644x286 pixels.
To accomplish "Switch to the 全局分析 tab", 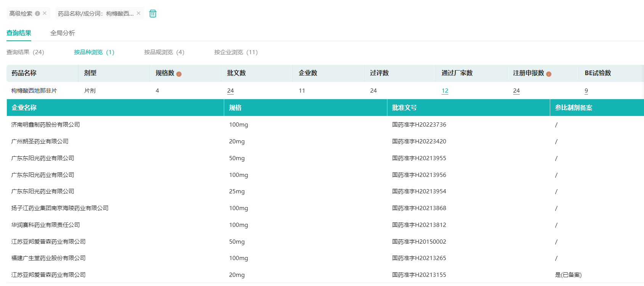I will tap(63, 33).
